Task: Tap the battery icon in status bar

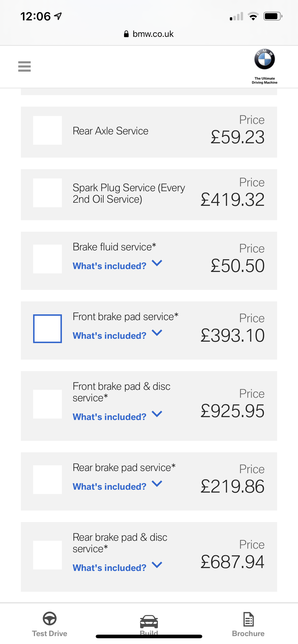Action: (273, 17)
